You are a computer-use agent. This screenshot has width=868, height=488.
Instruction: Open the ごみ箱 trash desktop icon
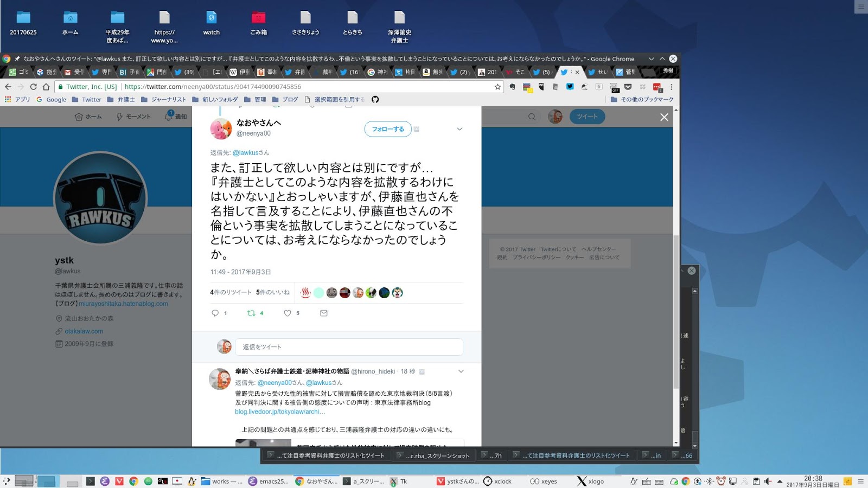(x=258, y=23)
